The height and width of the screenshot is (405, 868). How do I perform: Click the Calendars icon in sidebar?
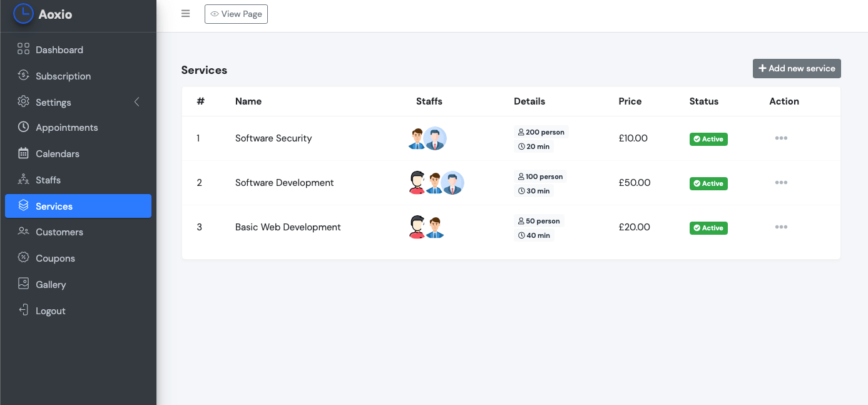tap(23, 153)
